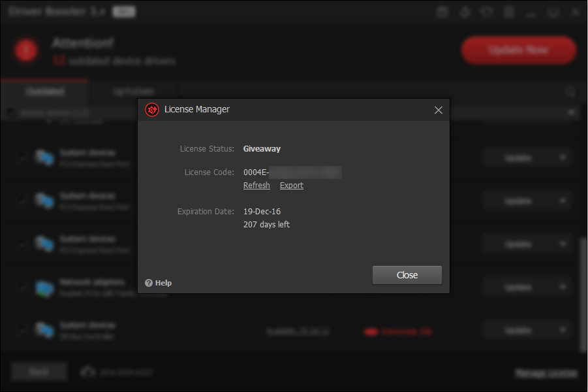The image size is (588, 392).
Task: Open the Update dropdown arrow for Network adapters
Action: click(x=563, y=287)
